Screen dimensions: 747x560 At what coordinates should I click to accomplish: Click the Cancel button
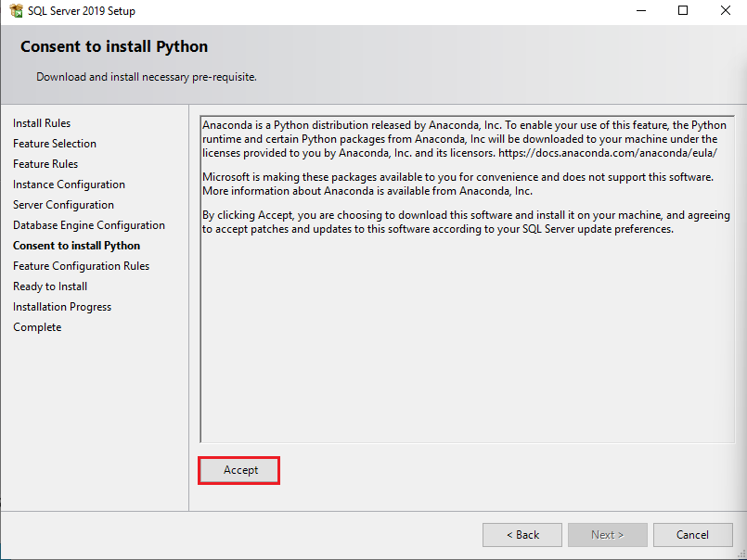coord(692,534)
